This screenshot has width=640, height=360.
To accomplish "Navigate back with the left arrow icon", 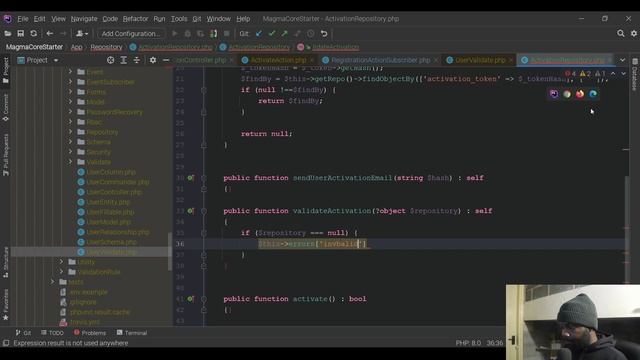I will (x=50, y=33).
